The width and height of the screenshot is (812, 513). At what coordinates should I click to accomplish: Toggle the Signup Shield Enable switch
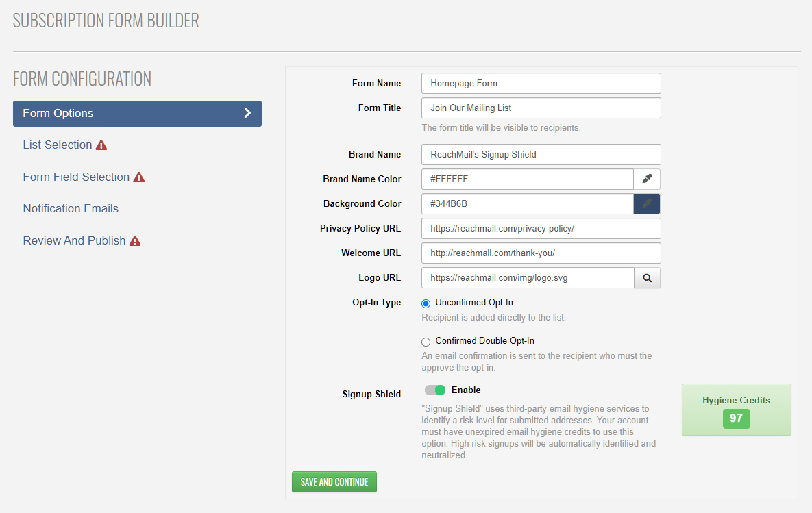click(435, 390)
